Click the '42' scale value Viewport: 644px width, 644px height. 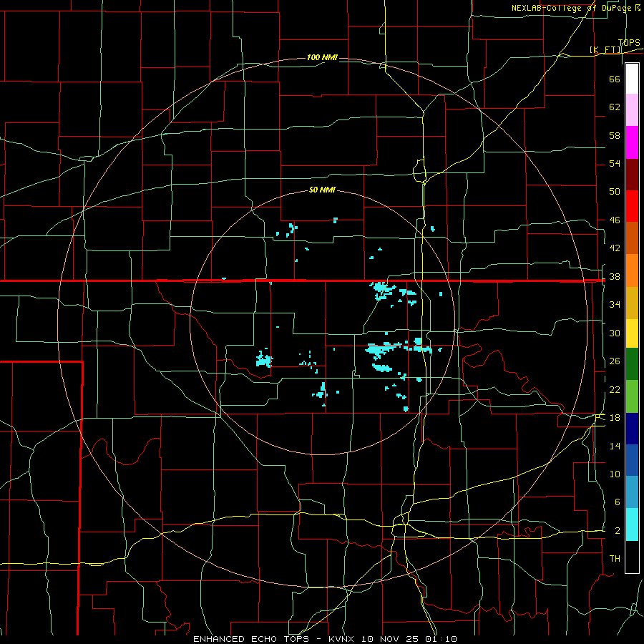click(615, 248)
